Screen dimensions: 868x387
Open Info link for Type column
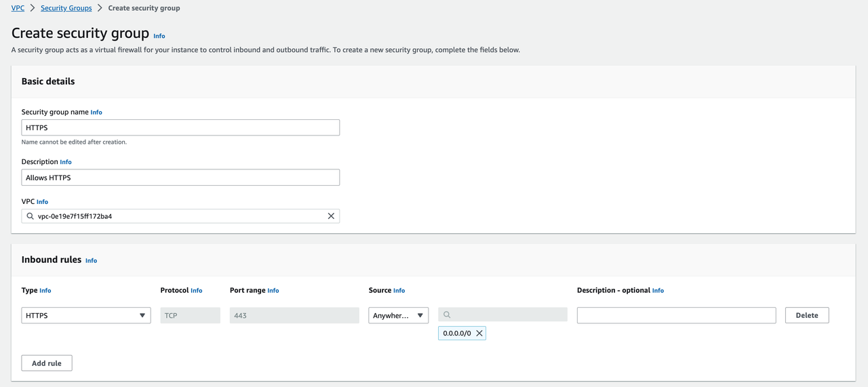click(x=45, y=291)
